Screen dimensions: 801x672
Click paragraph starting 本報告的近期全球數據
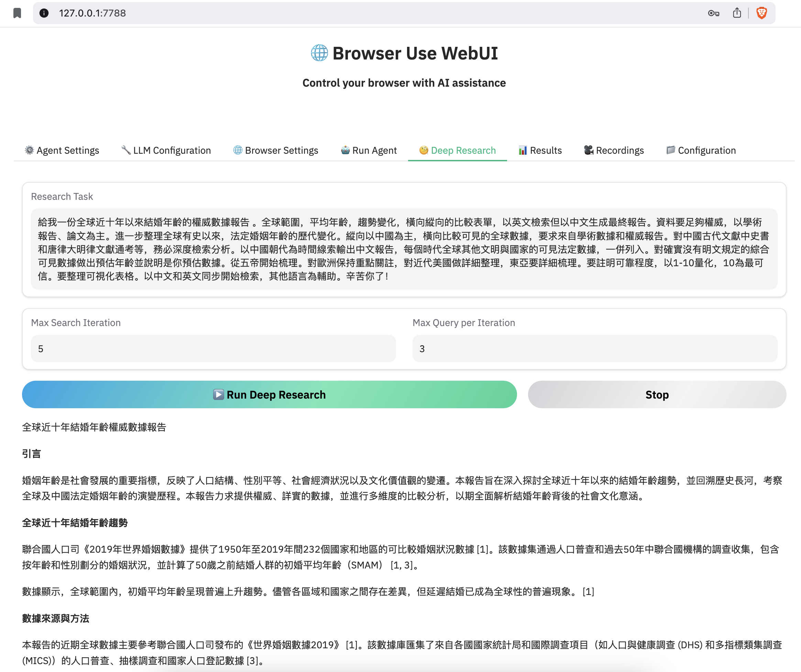tap(402, 652)
